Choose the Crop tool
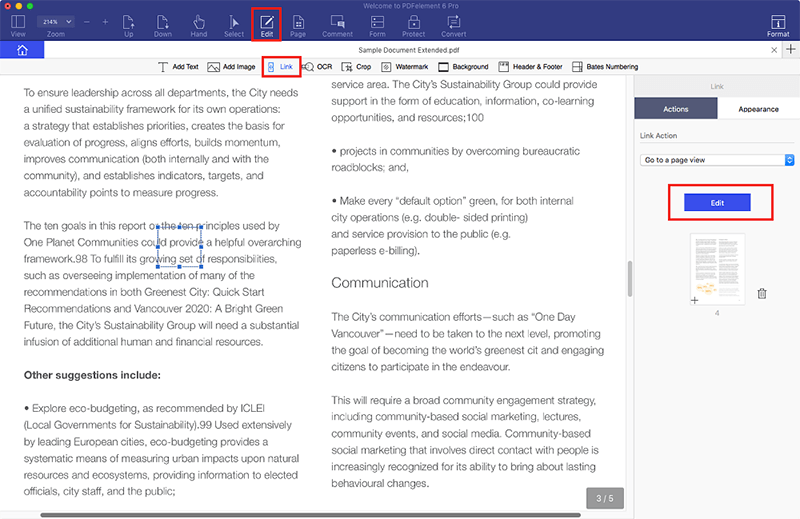Screen dimensions: 800x519 pyautogui.click(x=356, y=67)
